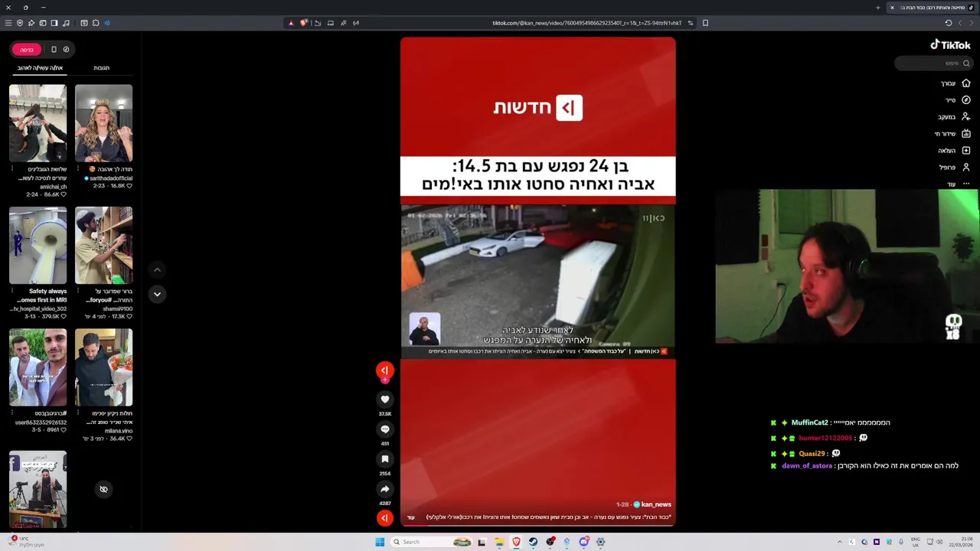980x551 pixels.
Task: Click the TikTok search field
Action: pyautogui.click(x=934, y=63)
